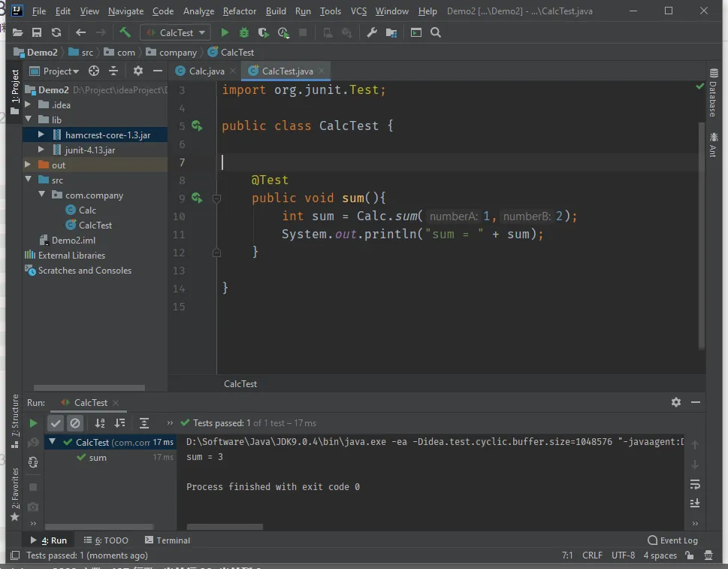This screenshot has width=728, height=569.
Task: Click the Search Everywhere magnifier icon
Action: [436, 32]
